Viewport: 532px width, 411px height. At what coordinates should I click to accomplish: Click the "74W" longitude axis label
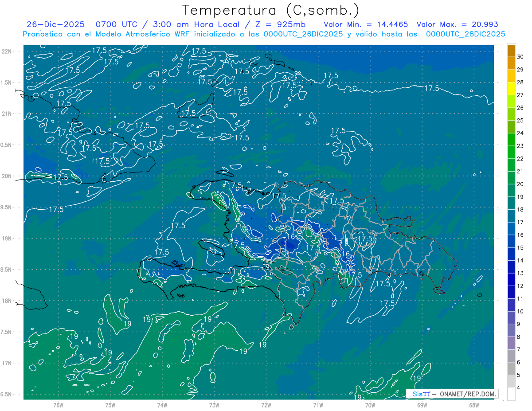click(x=162, y=405)
